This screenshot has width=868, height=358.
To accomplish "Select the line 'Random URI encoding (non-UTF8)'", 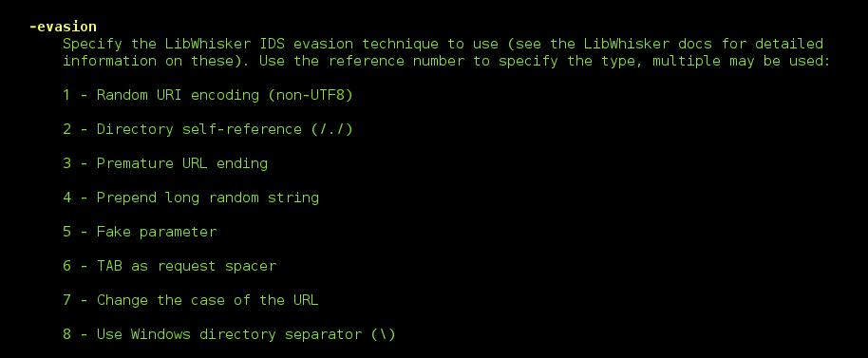I will tap(225, 95).
